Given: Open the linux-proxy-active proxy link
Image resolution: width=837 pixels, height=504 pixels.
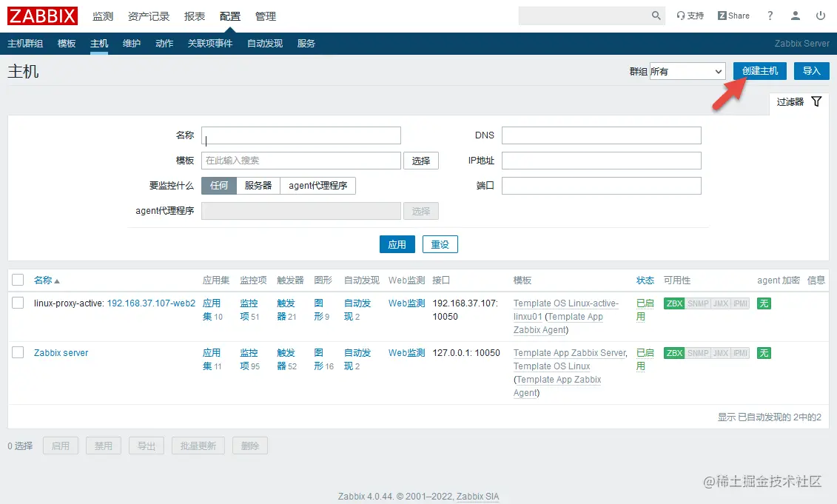Looking at the screenshot, I should coord(68,303).
